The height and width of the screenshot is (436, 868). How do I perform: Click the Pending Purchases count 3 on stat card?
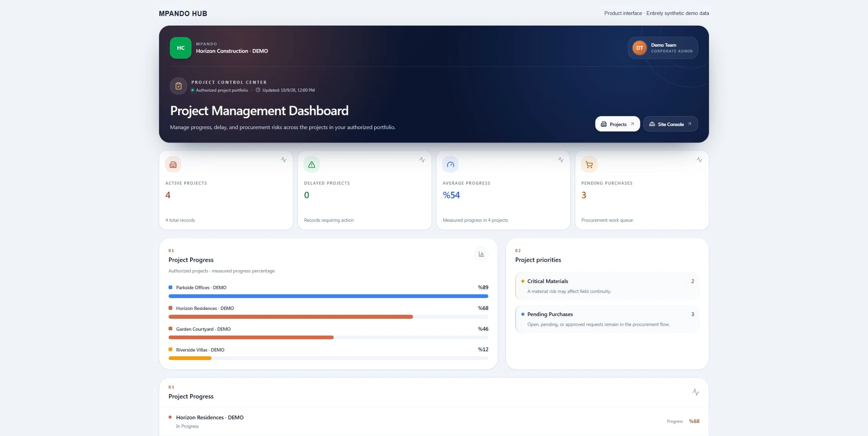click(x=584, y=195)
